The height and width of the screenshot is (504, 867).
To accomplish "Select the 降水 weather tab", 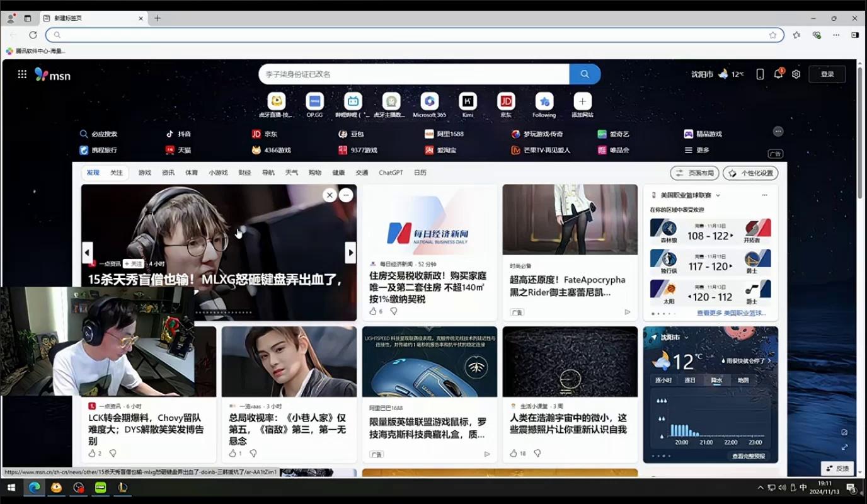I will (716, 380).
